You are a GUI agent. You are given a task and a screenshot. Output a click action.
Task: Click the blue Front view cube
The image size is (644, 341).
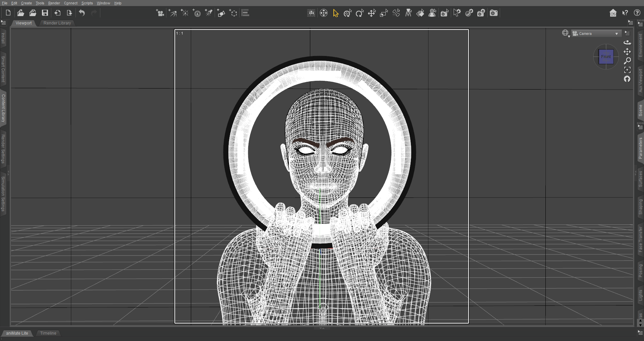[606, 57]
